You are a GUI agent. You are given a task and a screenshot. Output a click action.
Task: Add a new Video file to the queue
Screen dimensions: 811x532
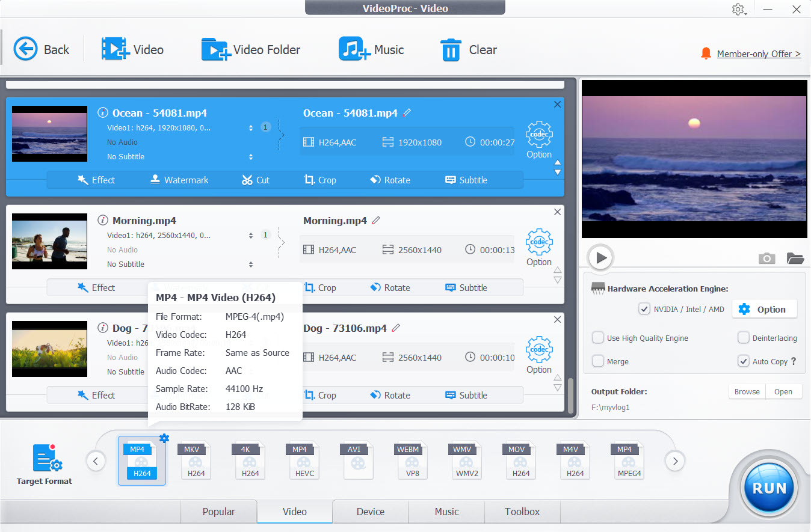(133, 49)
